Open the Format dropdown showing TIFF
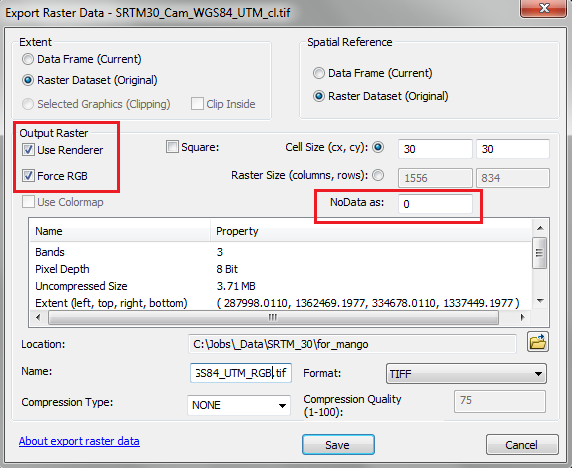Viewport: 572px width, 468px height. click(466, 374)
